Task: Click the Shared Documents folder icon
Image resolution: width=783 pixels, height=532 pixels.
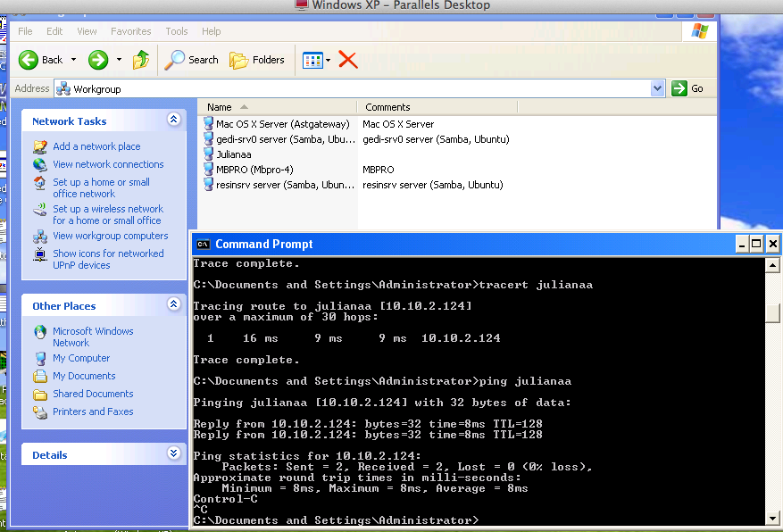Action: (x=40, y=395)
